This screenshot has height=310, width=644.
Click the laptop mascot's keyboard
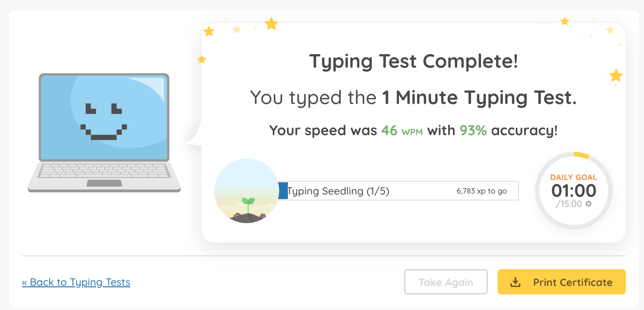pos(104,171)
